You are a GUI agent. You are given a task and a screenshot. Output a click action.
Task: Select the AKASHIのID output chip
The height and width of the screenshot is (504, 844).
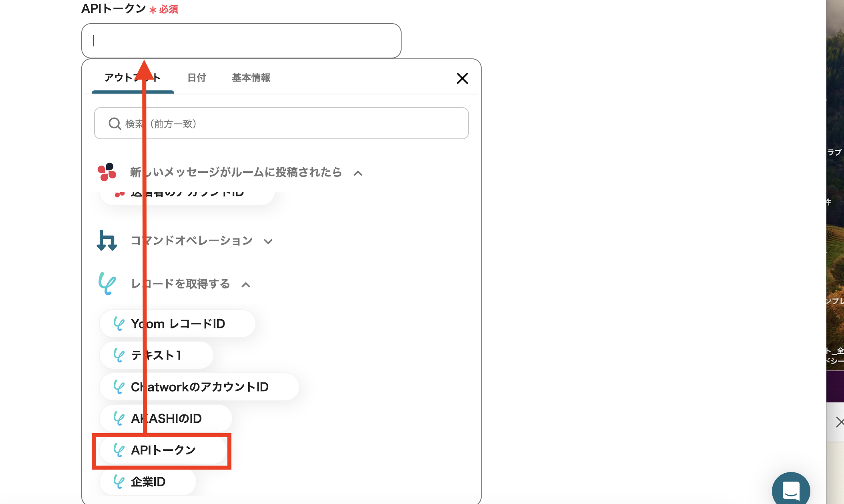point(166,418)
